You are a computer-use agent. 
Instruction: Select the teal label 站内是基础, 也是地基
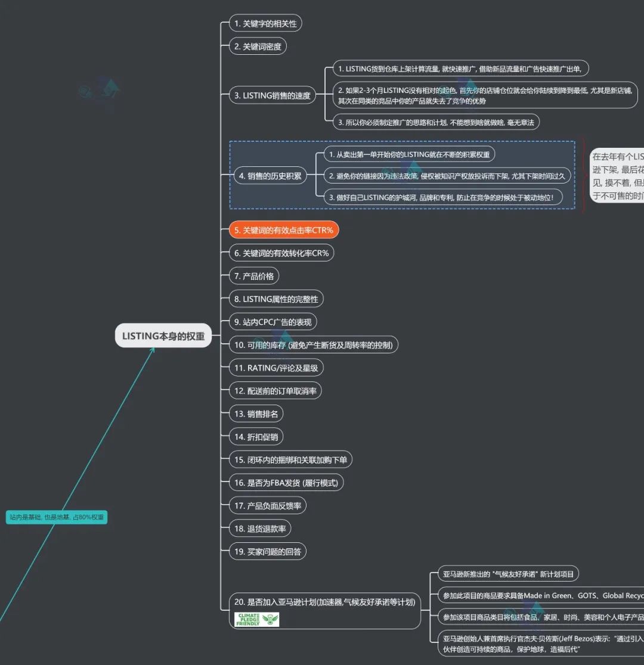click(x=57, y=517)
